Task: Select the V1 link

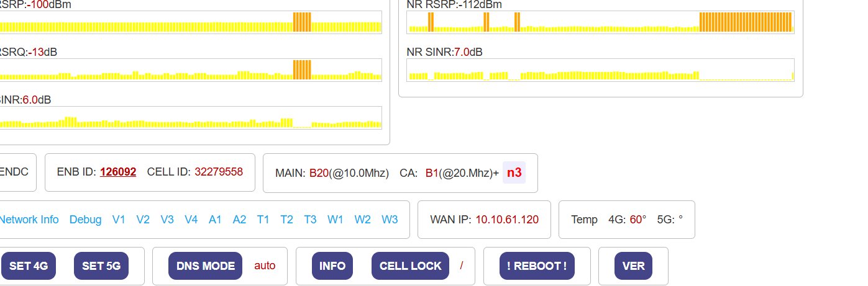Action: point(119,220)
